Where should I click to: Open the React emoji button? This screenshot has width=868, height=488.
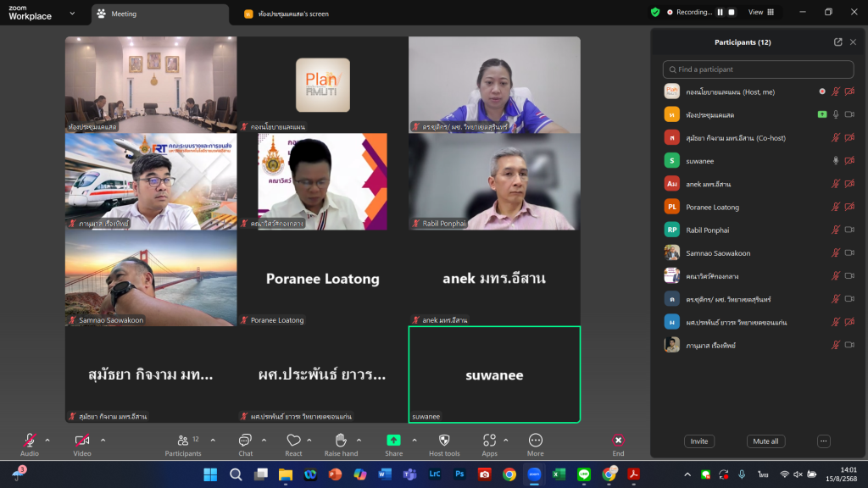(293, 441)
